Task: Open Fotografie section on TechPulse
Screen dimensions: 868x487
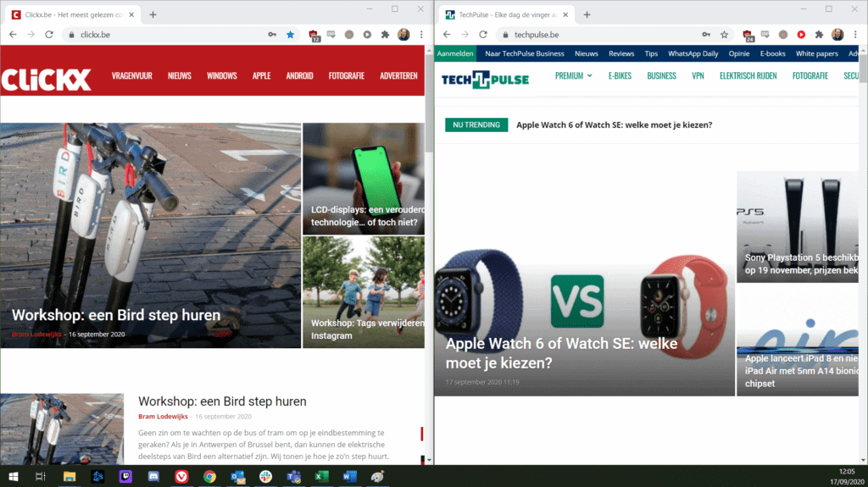Action: [810, 76]
